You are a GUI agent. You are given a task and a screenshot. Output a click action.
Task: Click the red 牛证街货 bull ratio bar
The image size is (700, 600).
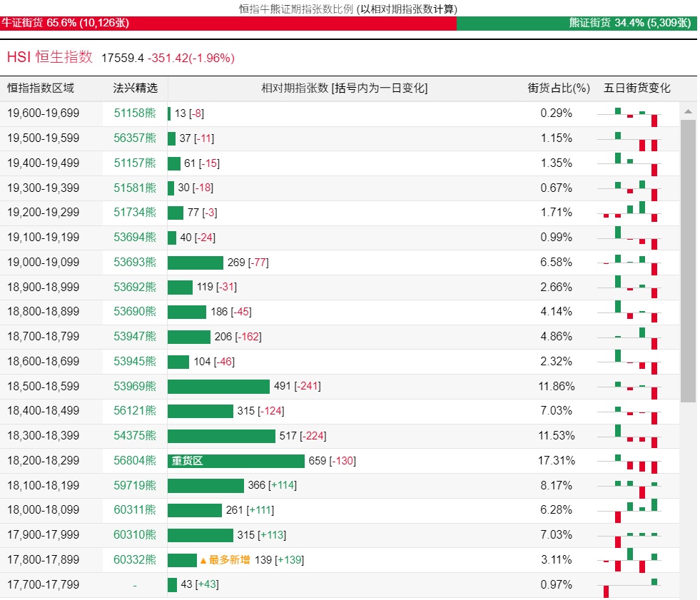pos(228,23)
